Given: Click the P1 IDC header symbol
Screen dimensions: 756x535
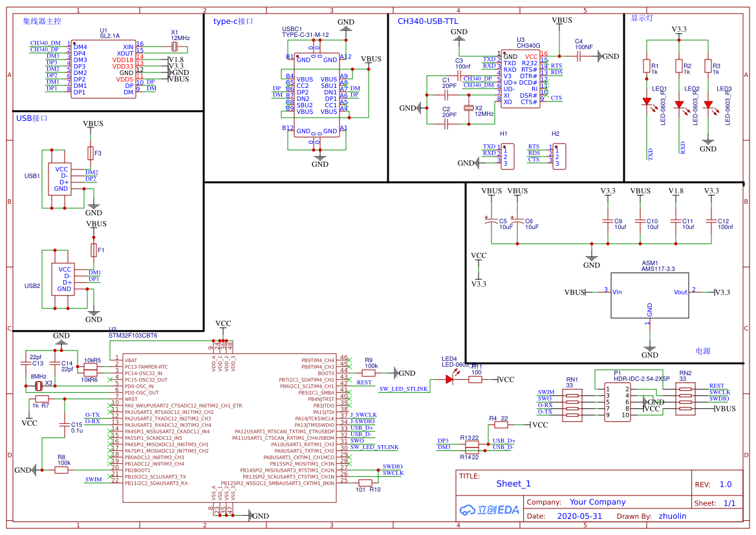Looking at the screenshot, I should click(618, 402).
